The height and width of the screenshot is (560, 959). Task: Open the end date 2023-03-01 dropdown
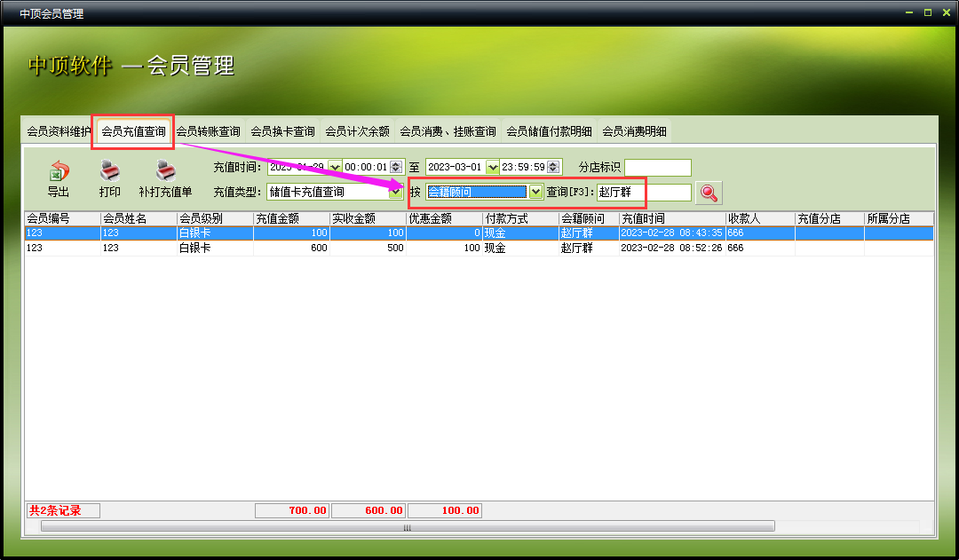pyautogui.click(x=493, y=167)
